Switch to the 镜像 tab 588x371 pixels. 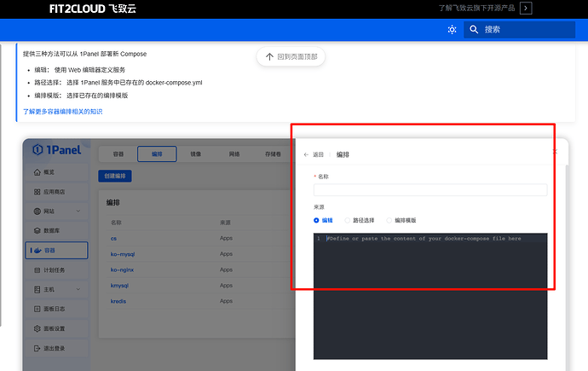point(196,154)
